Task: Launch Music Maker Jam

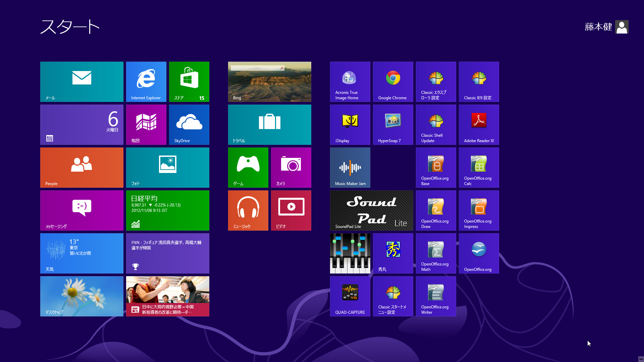Action: coord(350,168)
